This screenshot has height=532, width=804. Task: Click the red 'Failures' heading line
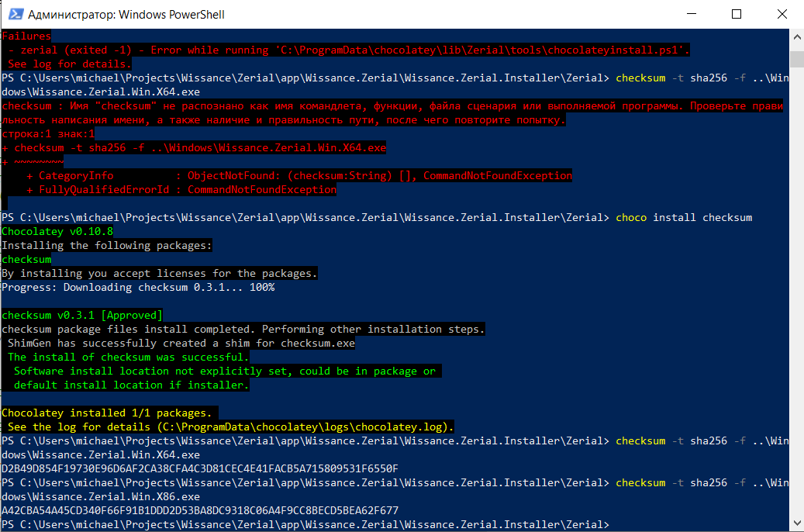tap(26, 36)
